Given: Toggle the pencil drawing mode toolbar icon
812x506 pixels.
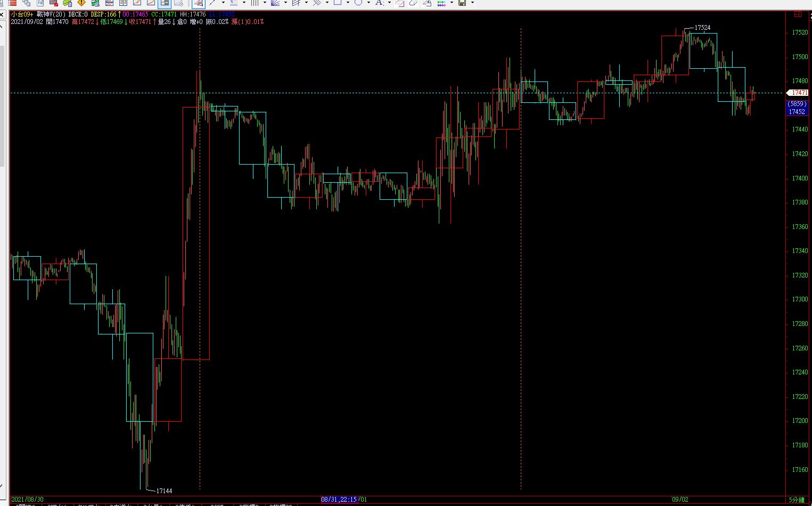Looking at the screenshot, I should click(x=199, y=3).
